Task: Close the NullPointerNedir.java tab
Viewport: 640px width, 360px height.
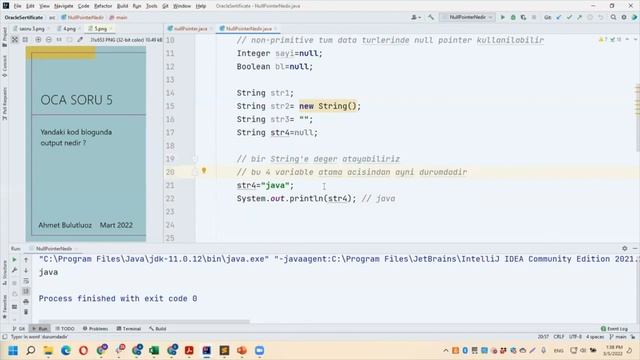Action: point(276,29)
